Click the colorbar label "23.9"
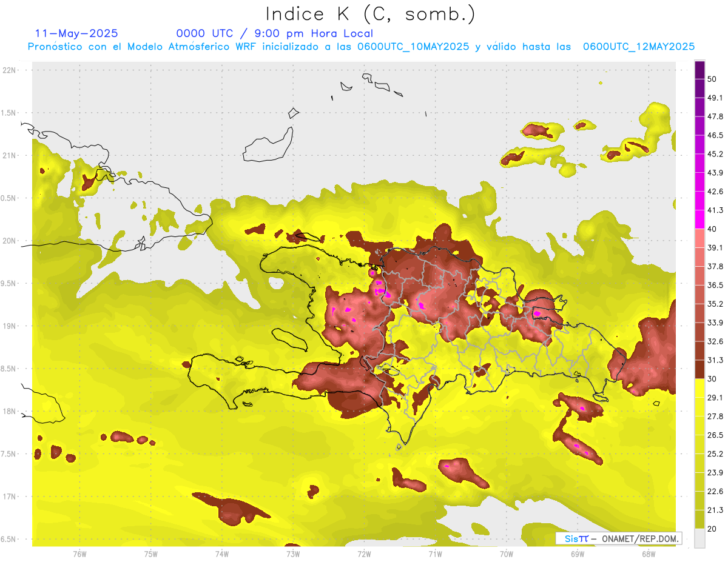 (715, 473)
